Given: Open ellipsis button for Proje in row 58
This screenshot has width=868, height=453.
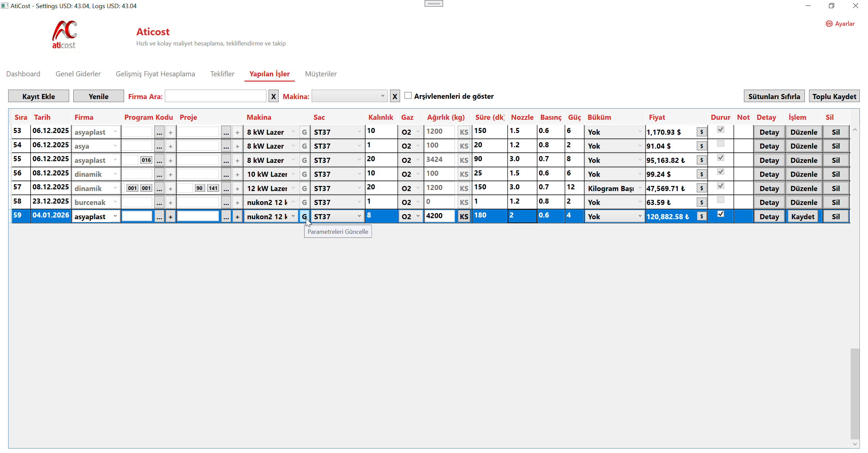Looking at the screenshot, I should coord(226,203).
